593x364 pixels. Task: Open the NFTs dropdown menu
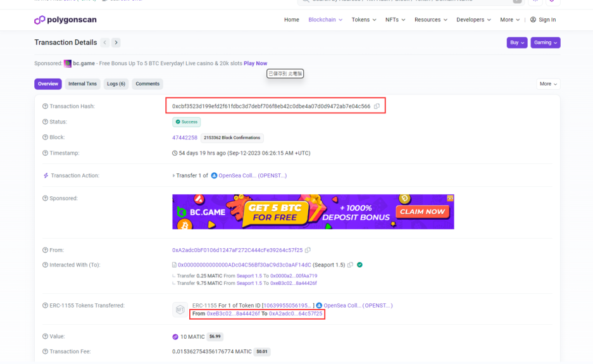(395, 20)
